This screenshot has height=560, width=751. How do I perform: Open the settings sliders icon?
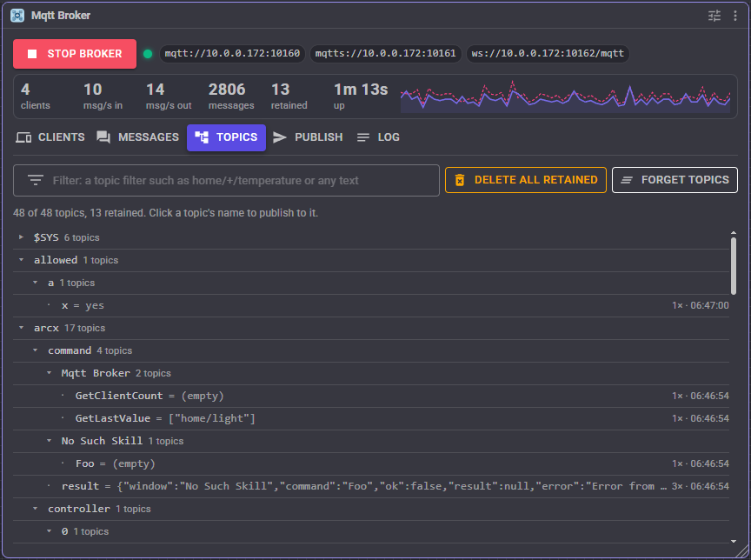[714, 16]
